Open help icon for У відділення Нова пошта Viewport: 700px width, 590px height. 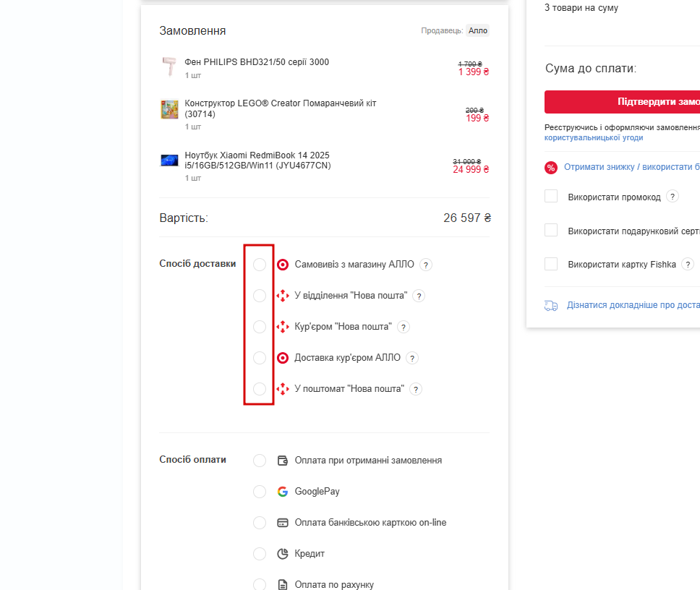[419, 296]
